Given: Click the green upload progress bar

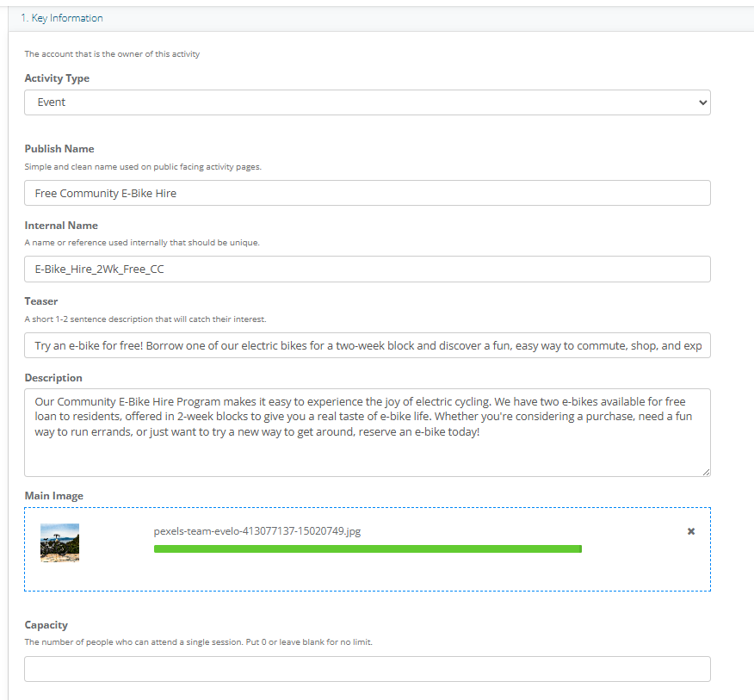Looking at the screenshot, I should coord(368,548).
